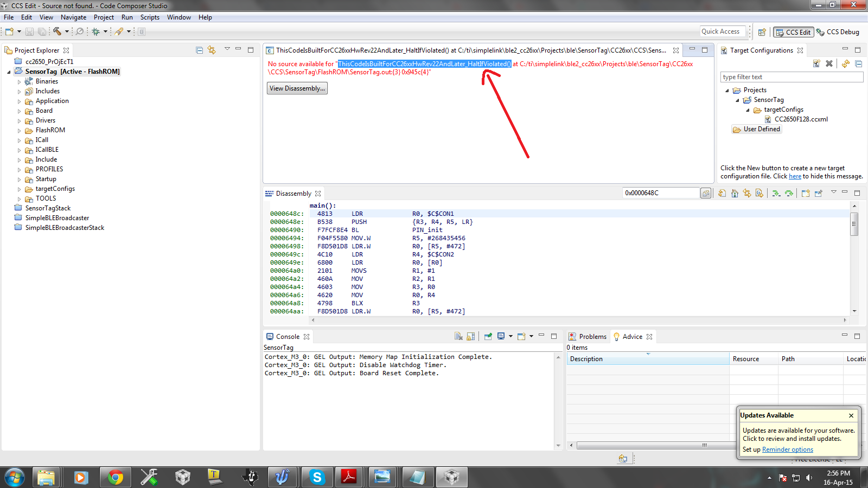Image resolution: width=868 pixels, height=488 pixels.
Task: Click the flashlight Search toolbar icon
Action: pyautogui.click(x=119, y=31)
